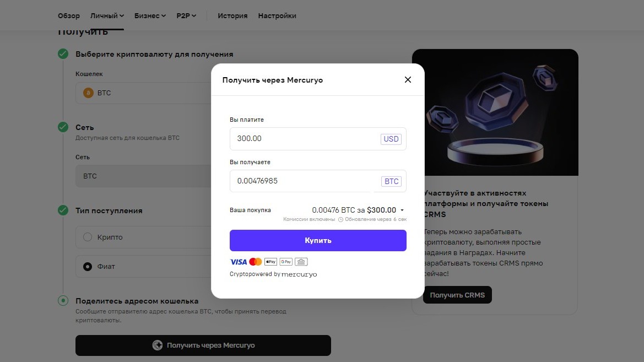Screen dimensions: 644x362
Task: Expand purchase details arrow next to $300.00
Action: pos(402,210)
